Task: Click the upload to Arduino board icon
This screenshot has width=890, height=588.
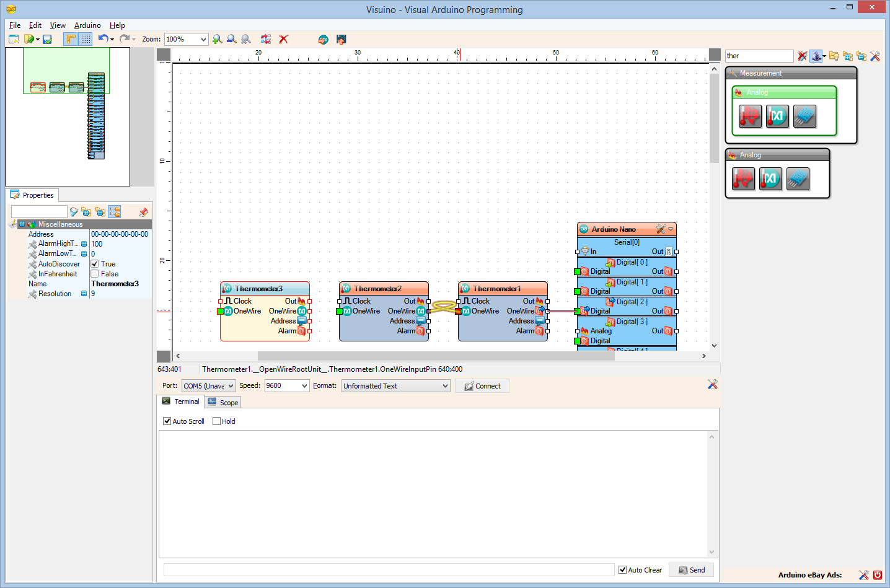Action: tap(341, 39)
